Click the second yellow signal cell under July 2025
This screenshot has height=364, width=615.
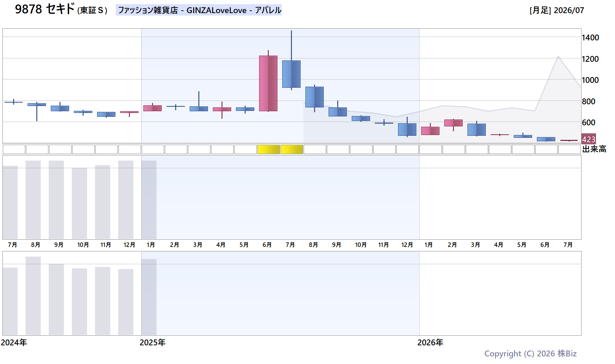(x=292, y=150)
